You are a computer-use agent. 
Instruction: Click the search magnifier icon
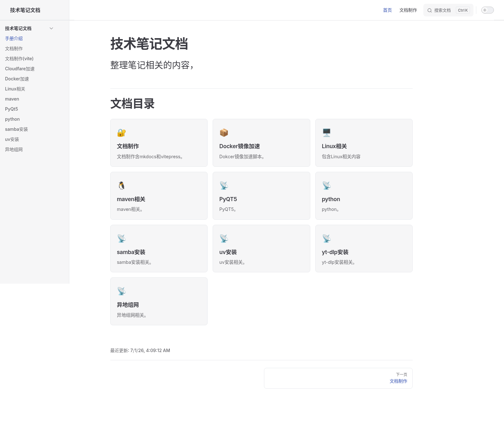tap(429, 10)
